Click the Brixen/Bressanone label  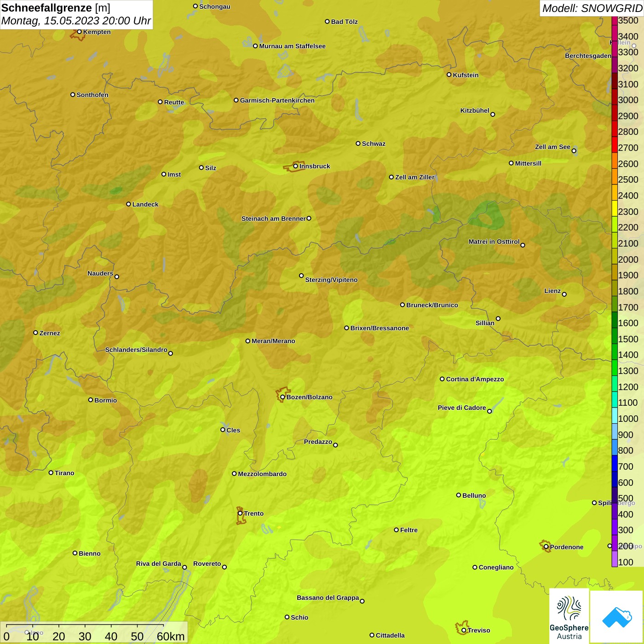[x=379, y=328]
